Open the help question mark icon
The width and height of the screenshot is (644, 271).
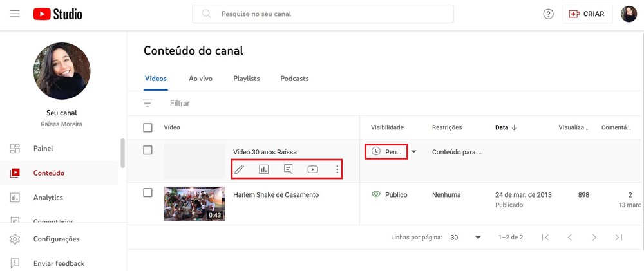548,14
